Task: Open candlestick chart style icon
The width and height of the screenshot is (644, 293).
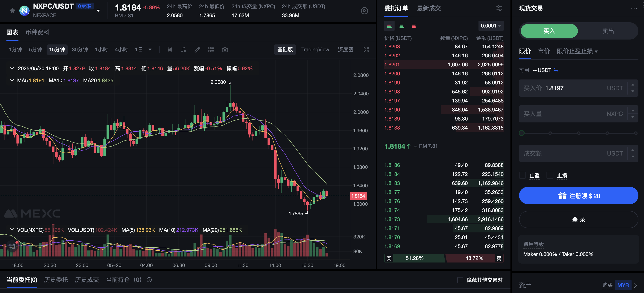Action: (170, 50)
